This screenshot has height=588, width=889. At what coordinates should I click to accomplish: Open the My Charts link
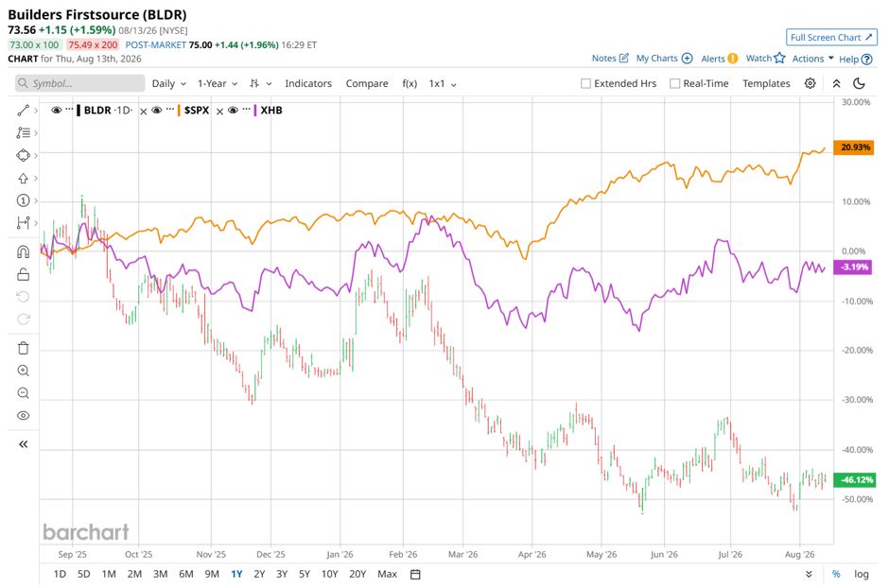pyautogui.click(x=664, y=59)
